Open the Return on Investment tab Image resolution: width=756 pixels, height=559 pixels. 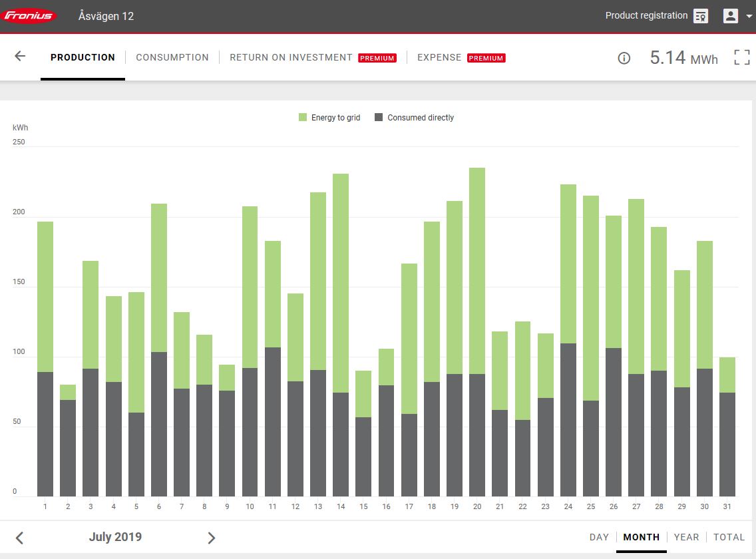click(291, 58)
